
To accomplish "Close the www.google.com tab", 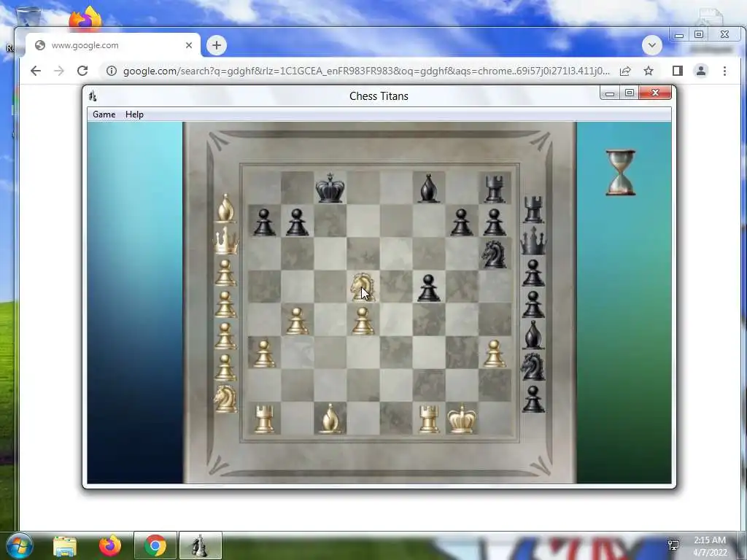I will click(189, 45).
